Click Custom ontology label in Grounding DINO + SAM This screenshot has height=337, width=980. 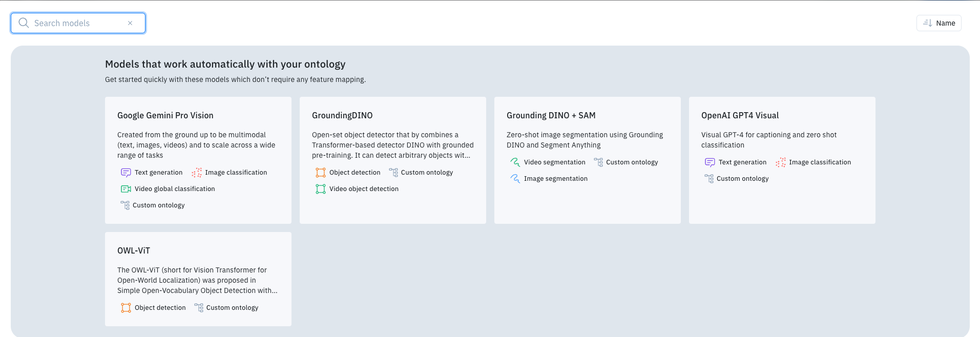click(632, 162)
